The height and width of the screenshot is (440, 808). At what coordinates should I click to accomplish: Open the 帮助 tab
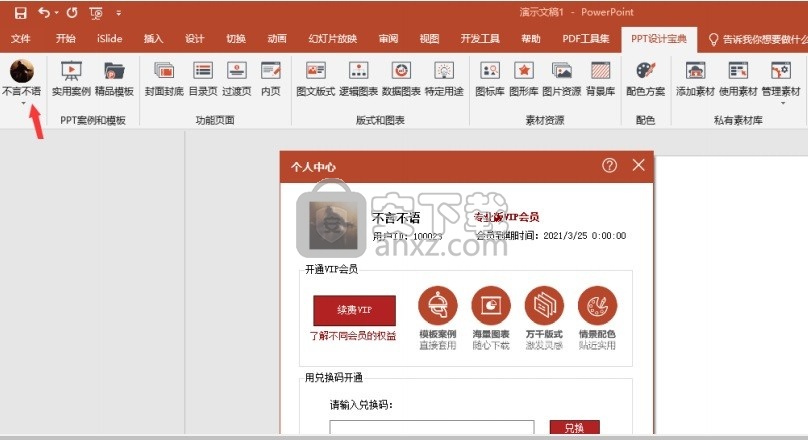coord(531,39)
